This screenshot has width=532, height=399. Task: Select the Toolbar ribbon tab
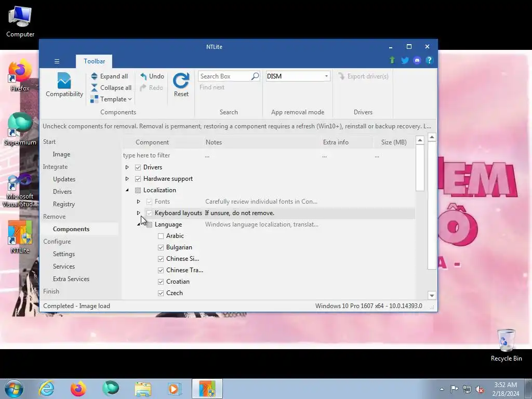coord(95,61)
